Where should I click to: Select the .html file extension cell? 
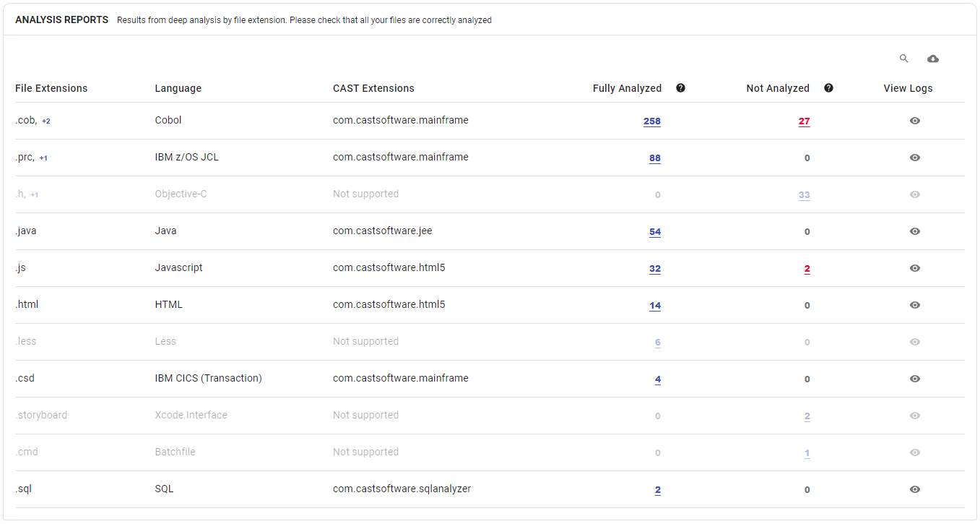click(x=27, y=304)
